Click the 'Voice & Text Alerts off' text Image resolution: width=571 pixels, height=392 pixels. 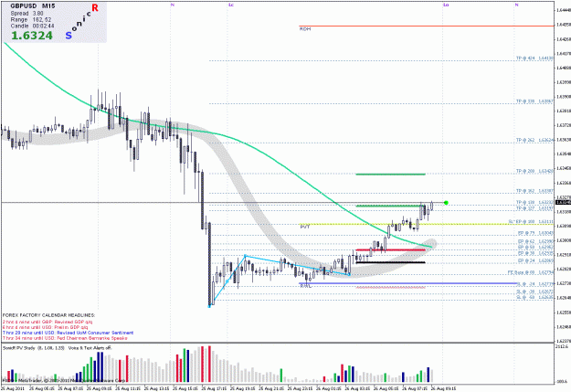point(90,348)
